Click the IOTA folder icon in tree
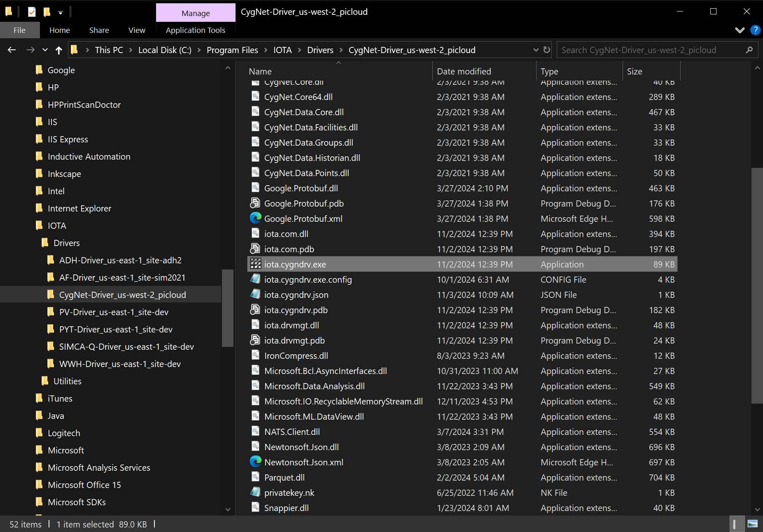 (39, 225)
